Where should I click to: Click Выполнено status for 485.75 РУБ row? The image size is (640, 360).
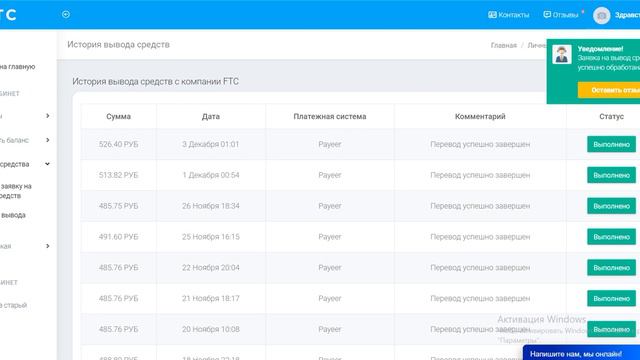(611, 206)
